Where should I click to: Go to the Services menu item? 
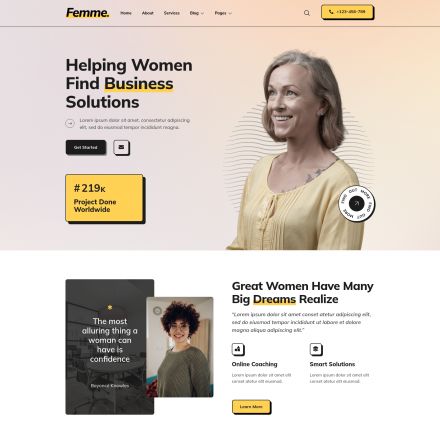172,13
